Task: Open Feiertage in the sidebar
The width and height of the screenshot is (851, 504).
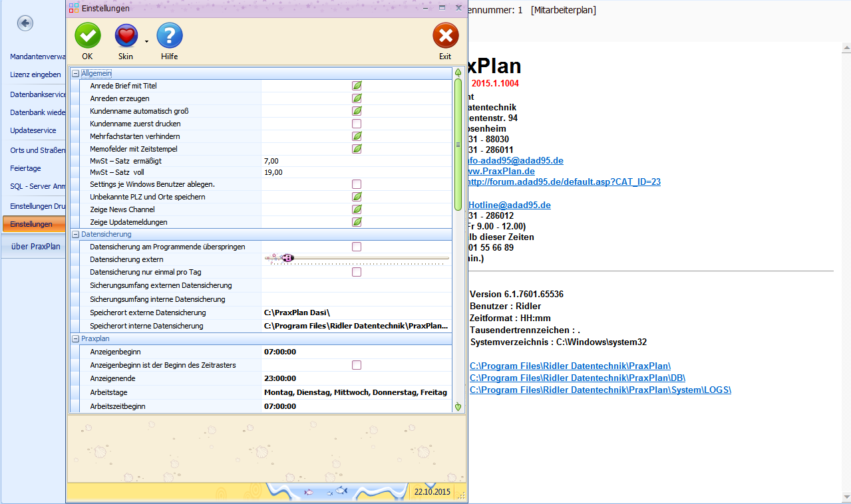Action: click(25, 168)
